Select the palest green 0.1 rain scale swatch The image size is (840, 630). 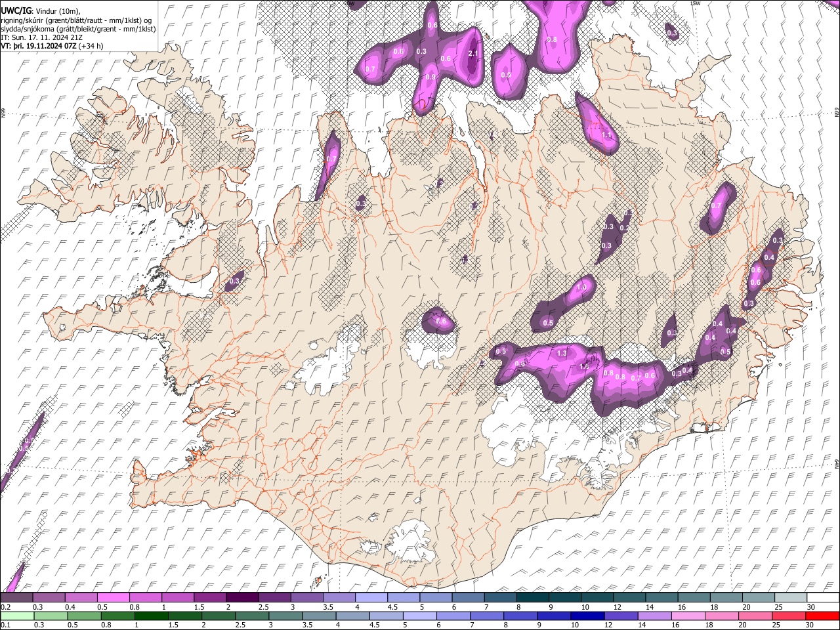[x=16, y=616]
